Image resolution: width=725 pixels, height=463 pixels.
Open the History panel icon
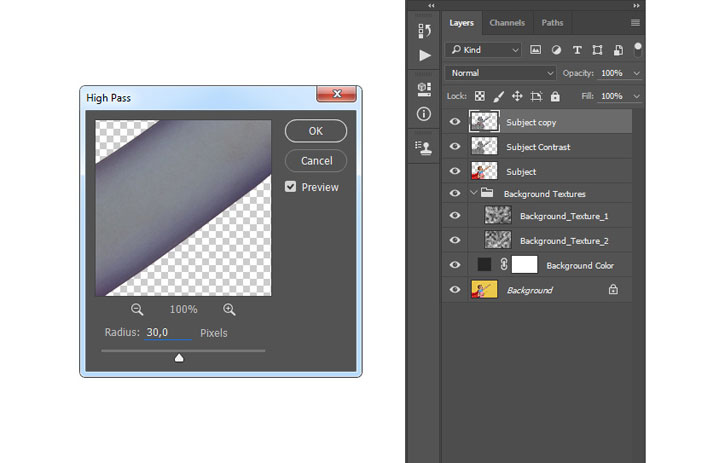tap(424, 31)
